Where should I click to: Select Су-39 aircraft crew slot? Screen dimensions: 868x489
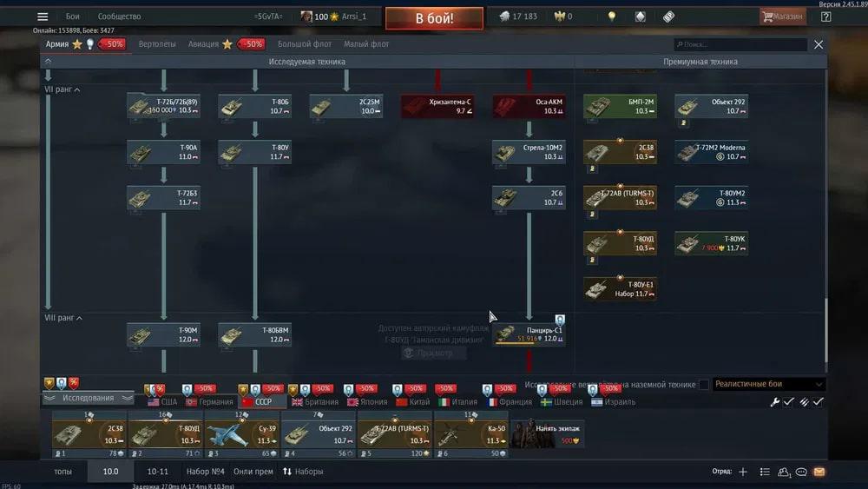[241, 433]
